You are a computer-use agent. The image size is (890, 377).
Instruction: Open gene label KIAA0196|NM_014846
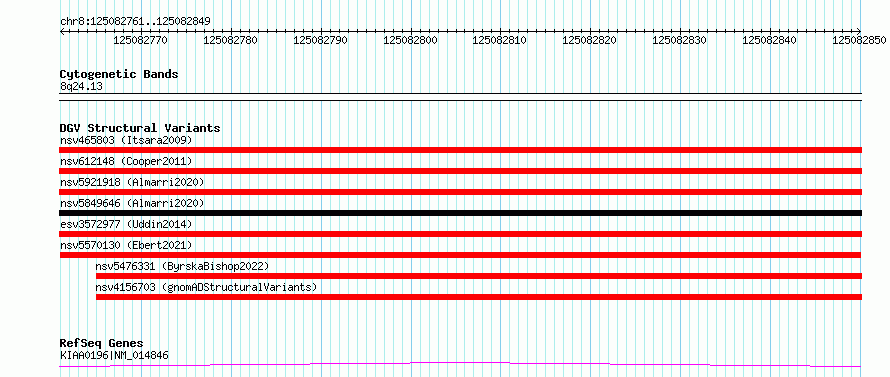114,356
